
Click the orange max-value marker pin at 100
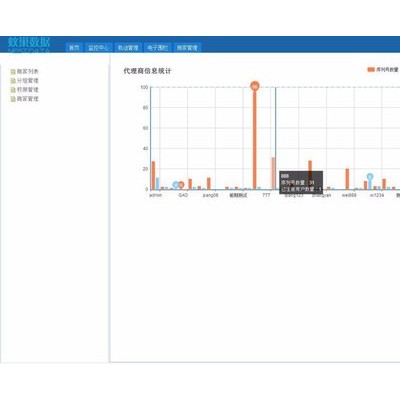coord(255,86)
